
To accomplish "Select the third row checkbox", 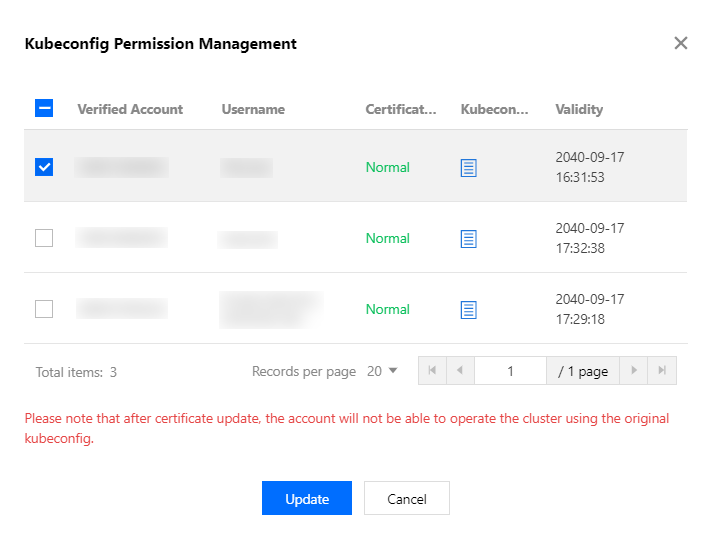I will coord(44,309).
